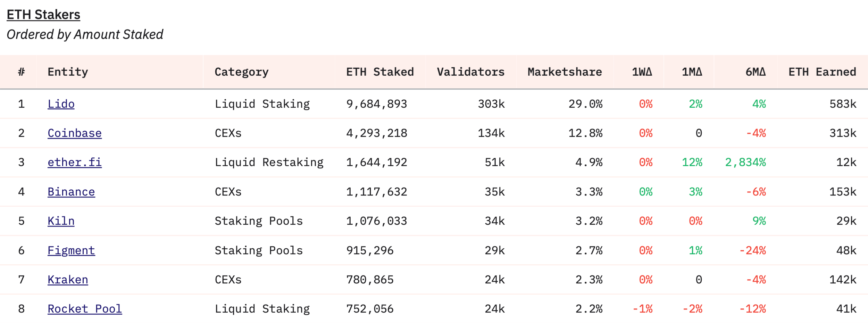Open the ether.fi entity link
This screenshot has height=323, width=868.
(x=75, y=162)
